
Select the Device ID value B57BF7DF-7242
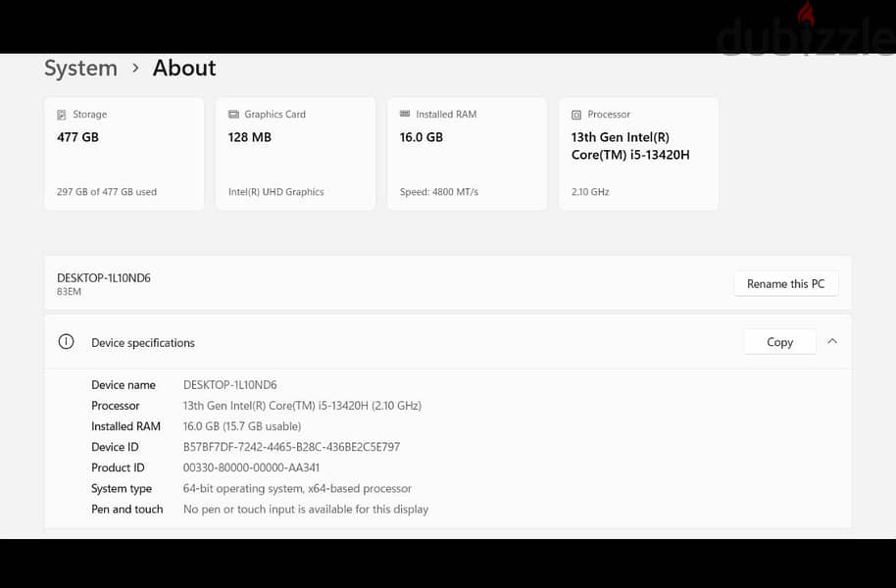point(291,447)
